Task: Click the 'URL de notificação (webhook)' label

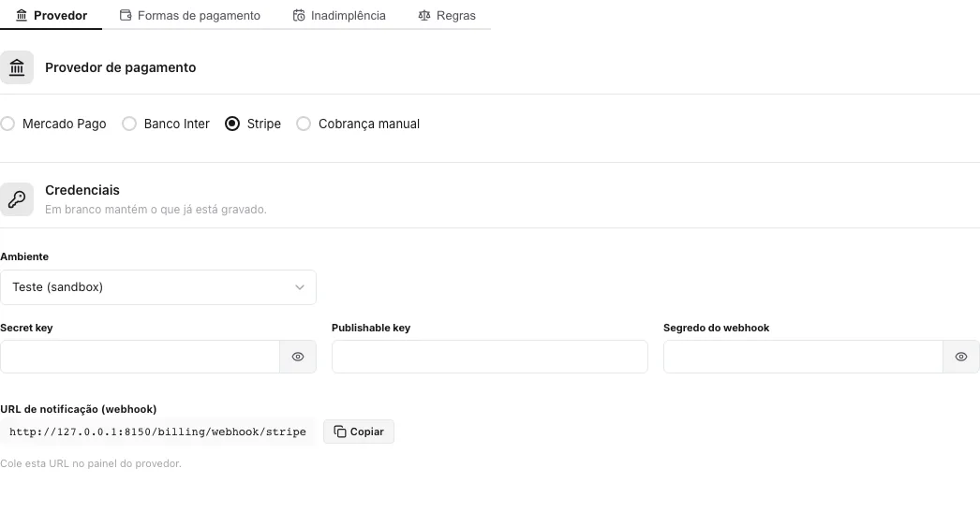Action: point(78,409)
